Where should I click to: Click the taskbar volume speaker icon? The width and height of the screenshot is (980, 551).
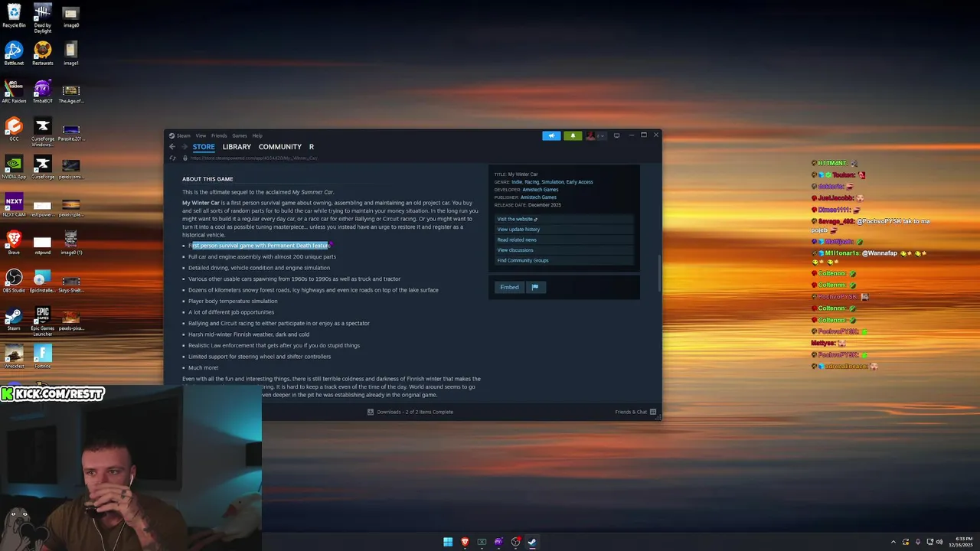click(941, 542)
